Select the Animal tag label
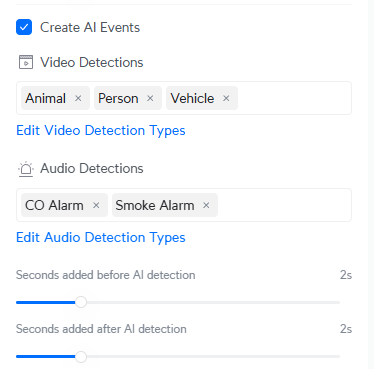 [46, 98]
